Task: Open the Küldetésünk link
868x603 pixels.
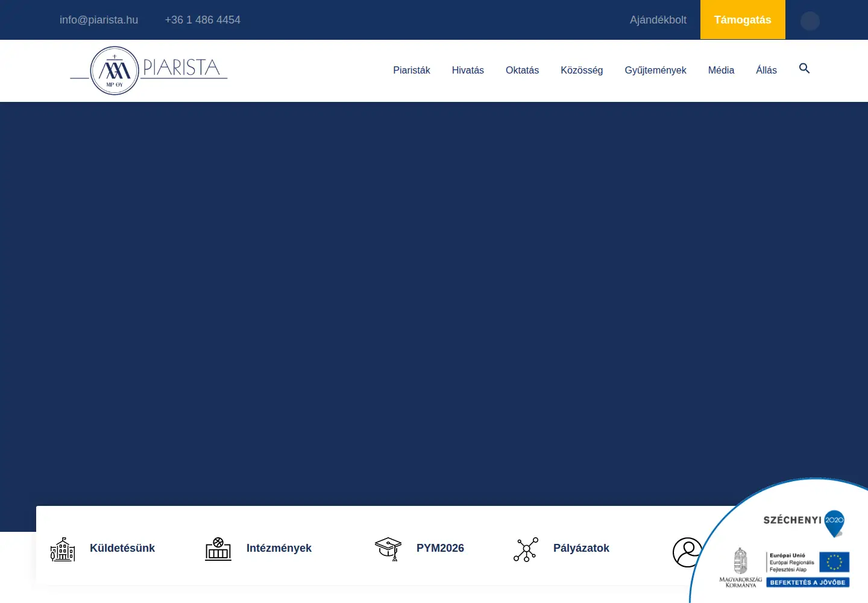Action: pyautogui.click(x=122, y=548)
